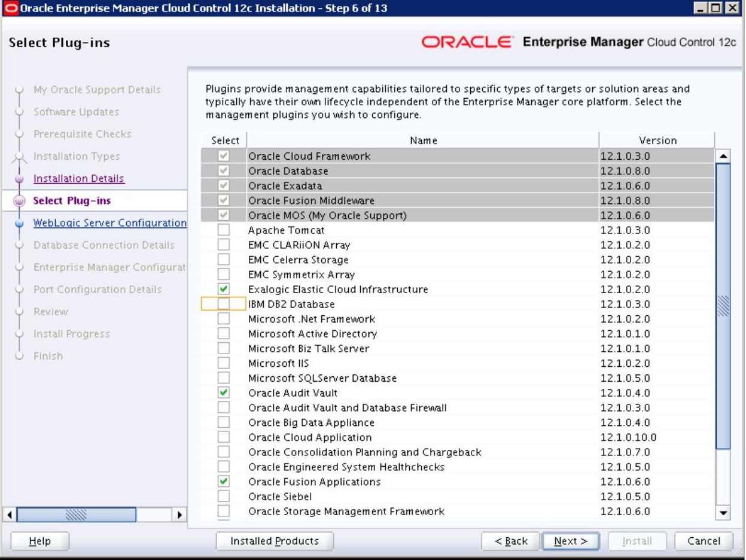
Task: Proceed with the Next button
Action: pos(571,541)
